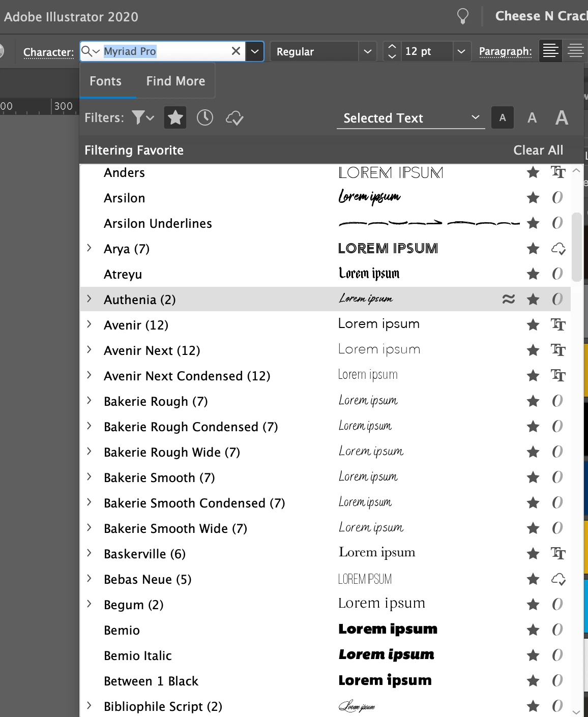Select Bakerie Rough Condensed font
The height and width of the screenshot is (717, 588).
pos(325,427)
